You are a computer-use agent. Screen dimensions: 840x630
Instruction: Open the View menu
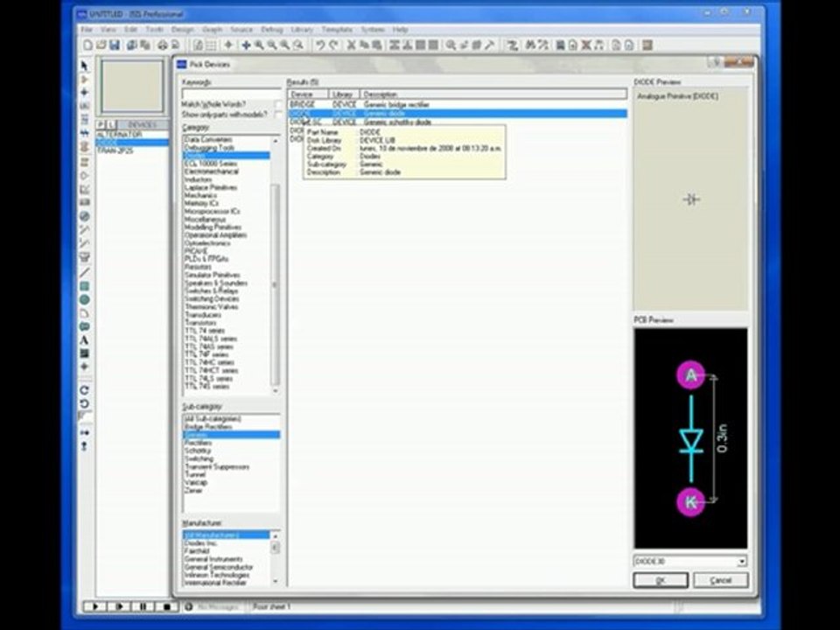(108, 30)
